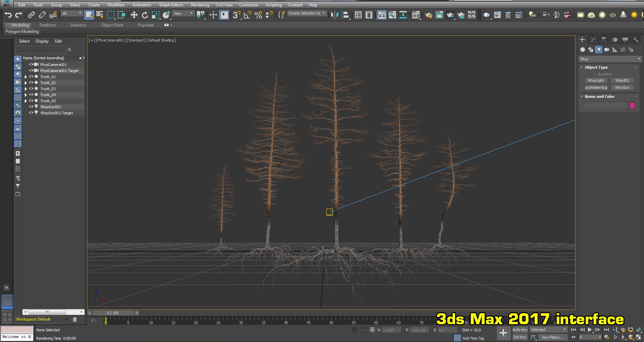The height and width of the screenshot is (342, 644).
Task: Show the Geometry creation category
Action: tap(583, 50)
